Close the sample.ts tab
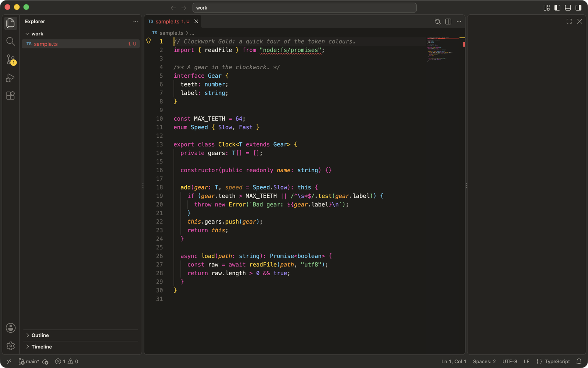Viewport: 588px width, 368px height. click(x=196, y=21)
